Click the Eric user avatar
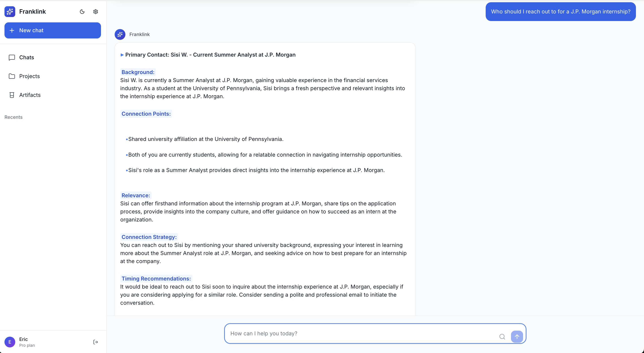The width and height of the screenshot is (644, 353). point(10,342)
